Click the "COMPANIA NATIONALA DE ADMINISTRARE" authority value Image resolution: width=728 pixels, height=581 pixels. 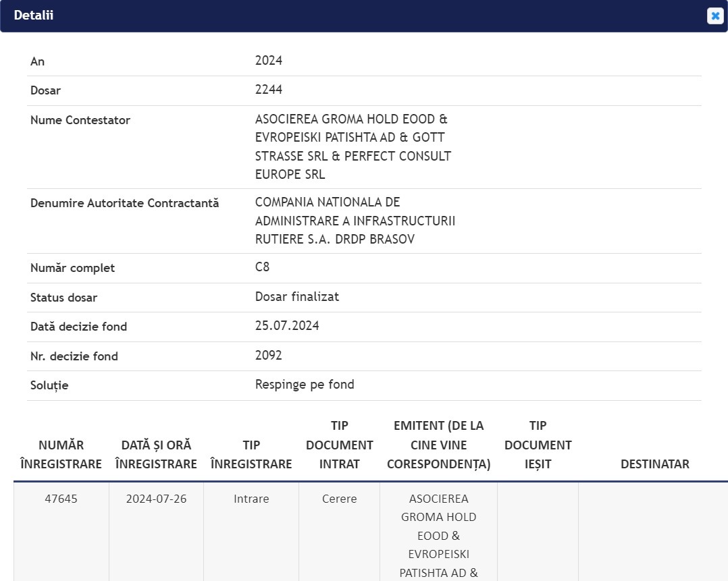(x=355, y=221)
